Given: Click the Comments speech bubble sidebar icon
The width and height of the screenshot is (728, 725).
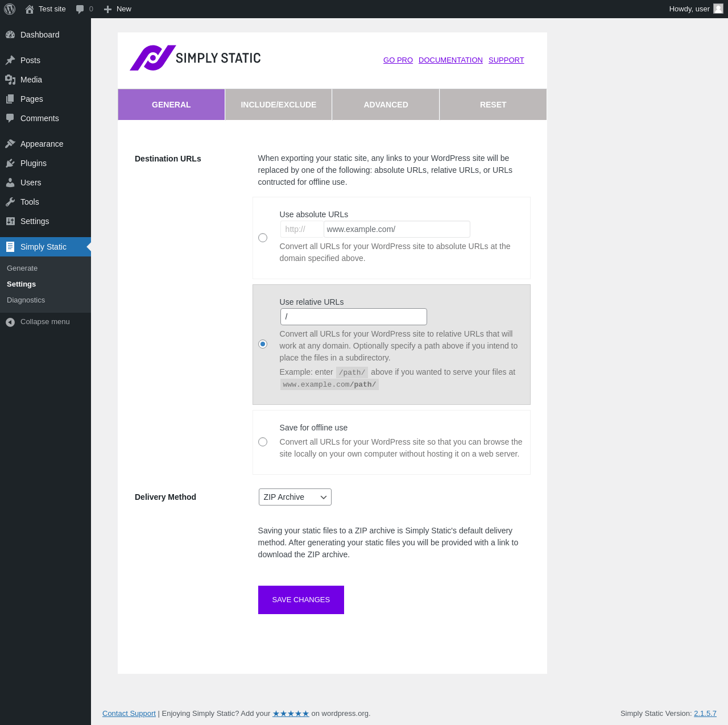Looking at the screenshot, I should 10,118.
